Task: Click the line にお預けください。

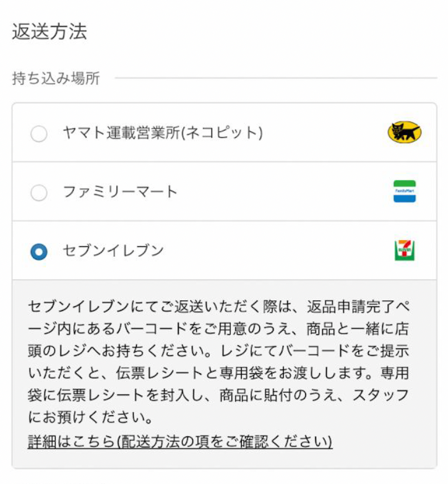Action: coord(90,417)
